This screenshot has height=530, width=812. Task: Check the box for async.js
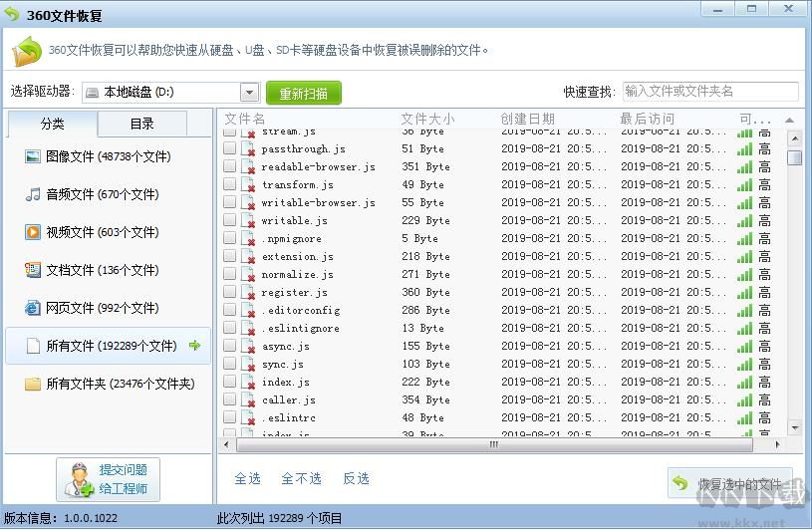[x=229, y=346]
